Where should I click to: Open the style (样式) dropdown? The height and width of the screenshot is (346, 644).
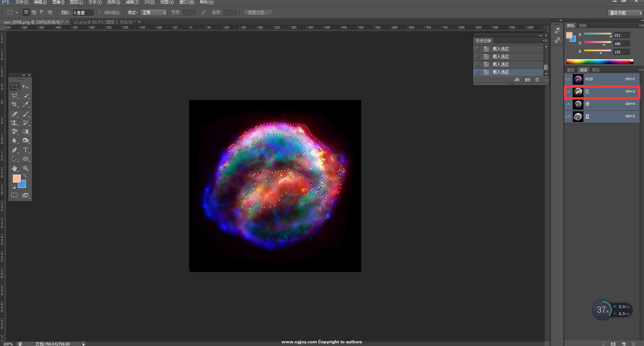pyautogui.click(x=154, y=12)
